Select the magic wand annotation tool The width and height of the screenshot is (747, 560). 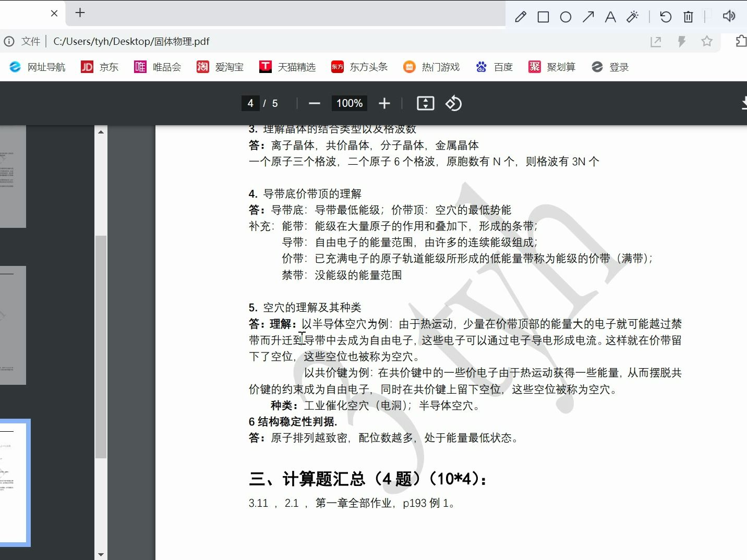tap(633, 17)
